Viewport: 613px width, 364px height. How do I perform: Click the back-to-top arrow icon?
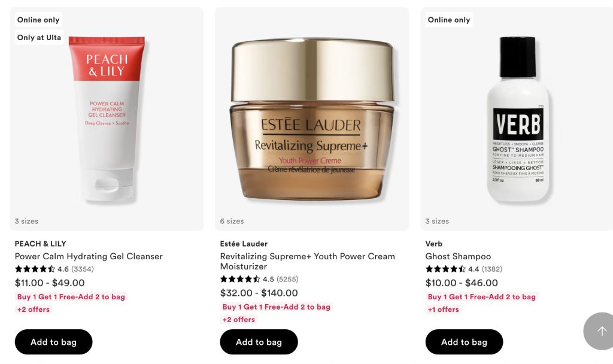point(602,331)
